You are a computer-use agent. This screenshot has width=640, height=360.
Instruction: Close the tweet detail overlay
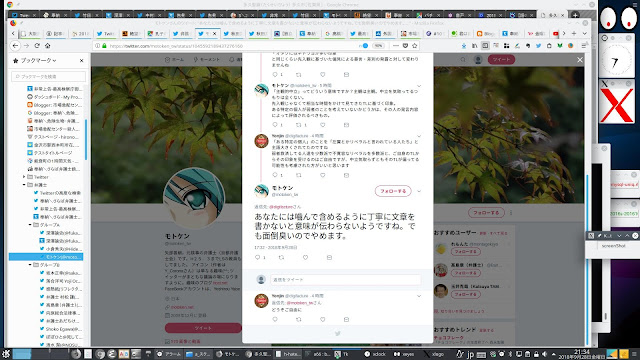point(580,60)
